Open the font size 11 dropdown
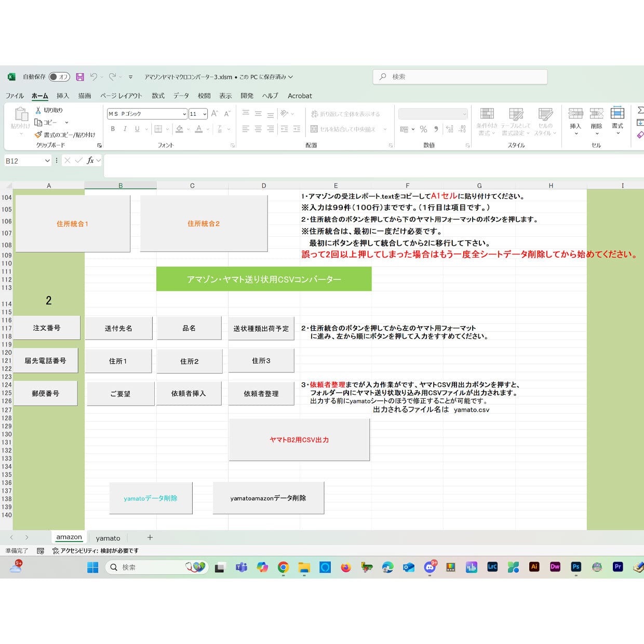This screenshot has height=644, width=644. [205, 114]
